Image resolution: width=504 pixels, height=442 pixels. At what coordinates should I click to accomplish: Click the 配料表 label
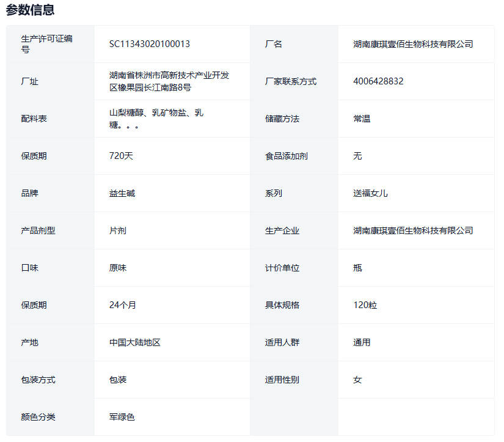(34, 119)
